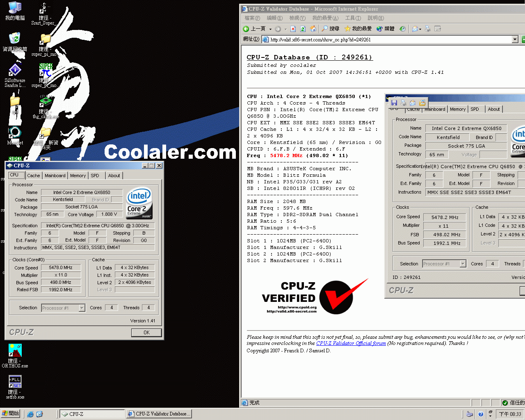Screen dimensions: 525x420
Task: Switch to the About tab in CPU-Z
Action: point(114,176)
